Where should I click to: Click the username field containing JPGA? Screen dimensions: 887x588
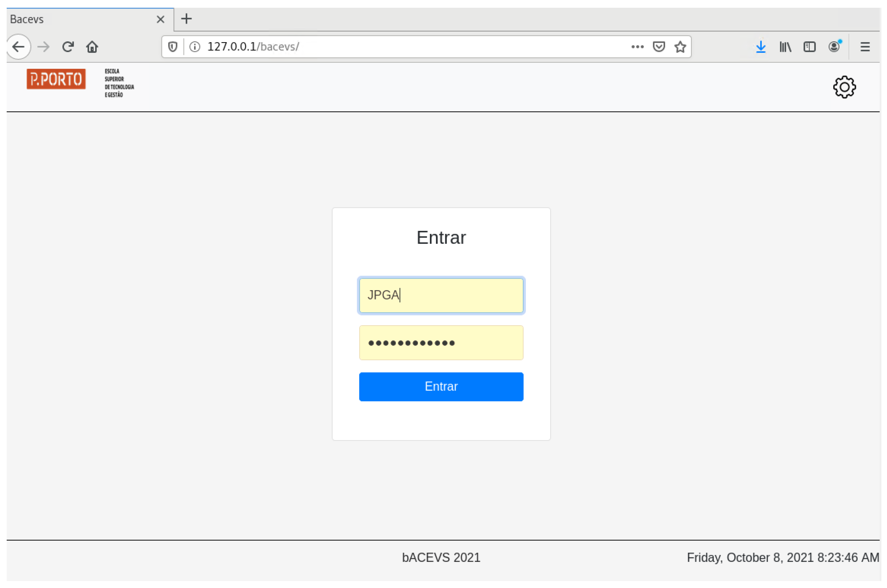pyautogui.click(x=441, y=295)
